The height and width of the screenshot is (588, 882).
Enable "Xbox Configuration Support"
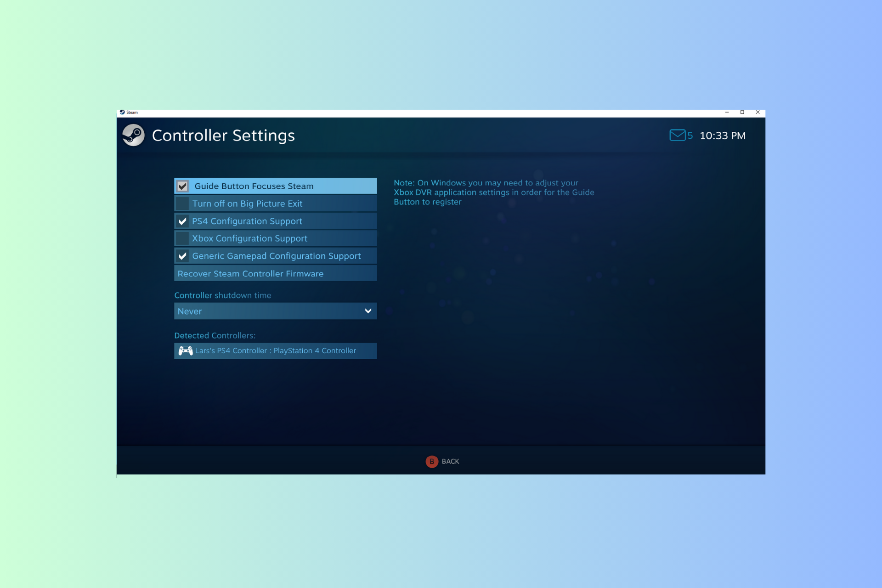(x=182, y=238)
